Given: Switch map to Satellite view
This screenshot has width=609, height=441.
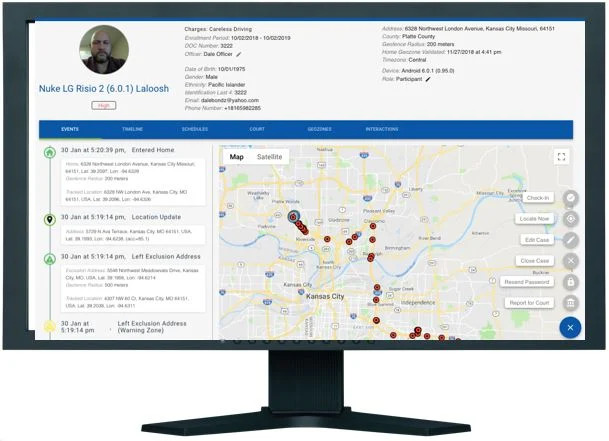Looking at the screenshot, I should tap(269, 157).
